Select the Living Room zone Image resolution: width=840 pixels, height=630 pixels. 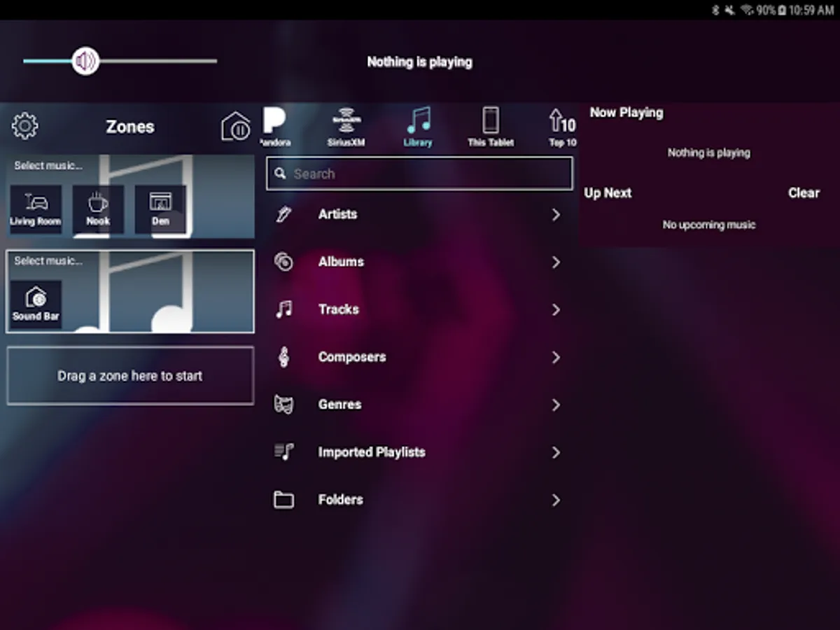[x=36, y=209]
